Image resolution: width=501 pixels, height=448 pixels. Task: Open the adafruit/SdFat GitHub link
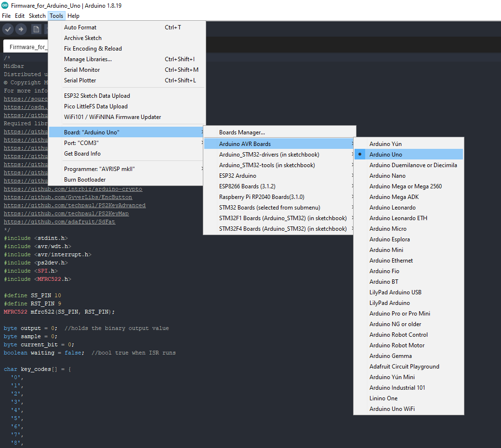[59, 222]
